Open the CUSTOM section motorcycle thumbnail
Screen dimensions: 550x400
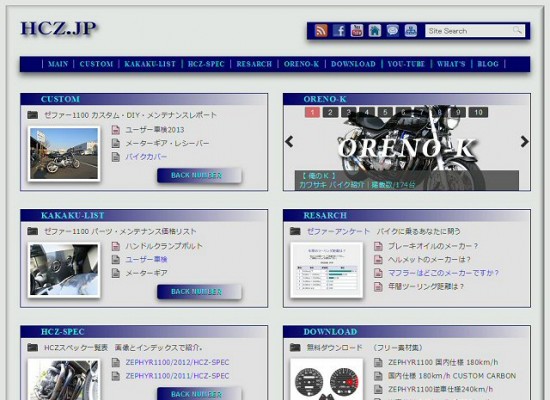(x=64, y=154)
